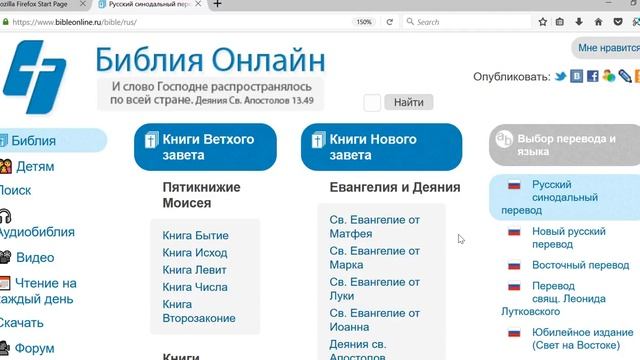Open Аудиобиблия in the sidebar

(x=37, y=232)
